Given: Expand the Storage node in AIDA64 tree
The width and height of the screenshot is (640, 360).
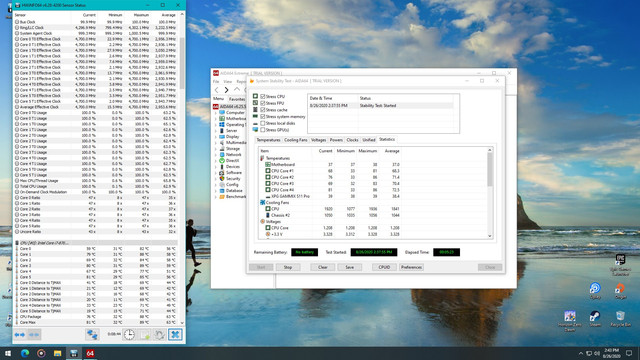Looking at the screenshot, I should click(216, 149).
